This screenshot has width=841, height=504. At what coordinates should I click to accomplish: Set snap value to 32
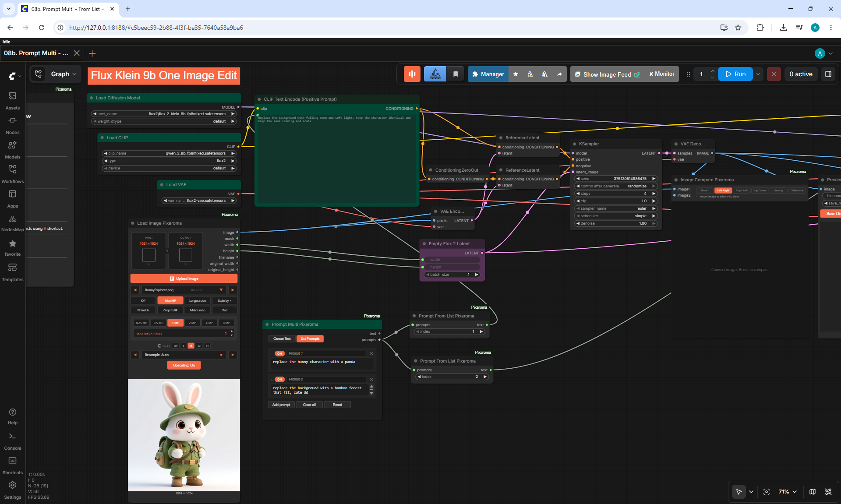[x=199, y=346]
